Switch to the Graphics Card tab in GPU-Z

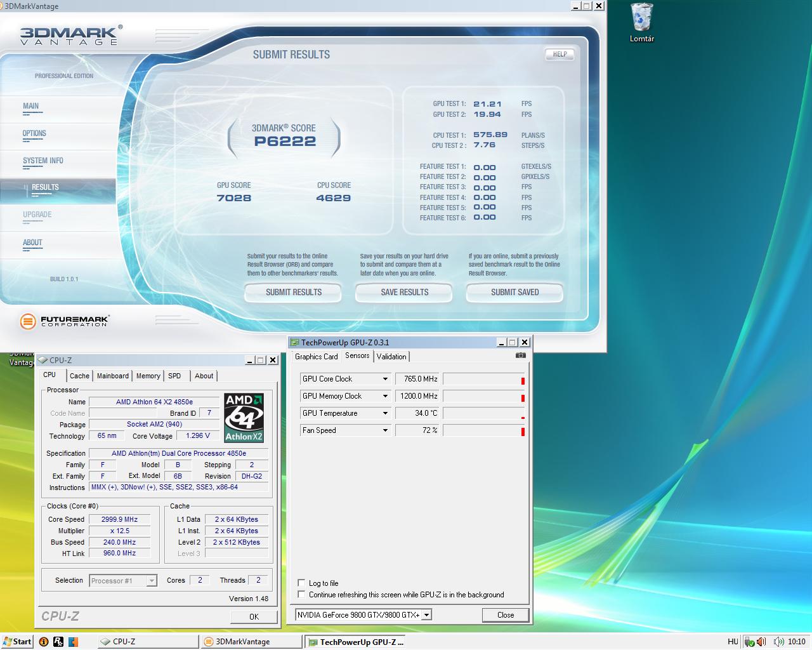[317, 357]
